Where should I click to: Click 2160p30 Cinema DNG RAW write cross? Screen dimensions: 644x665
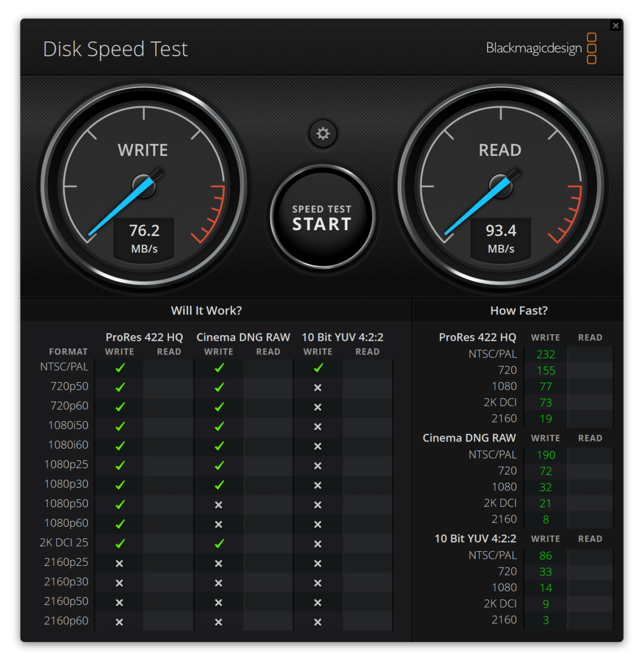tap(219, 583)
